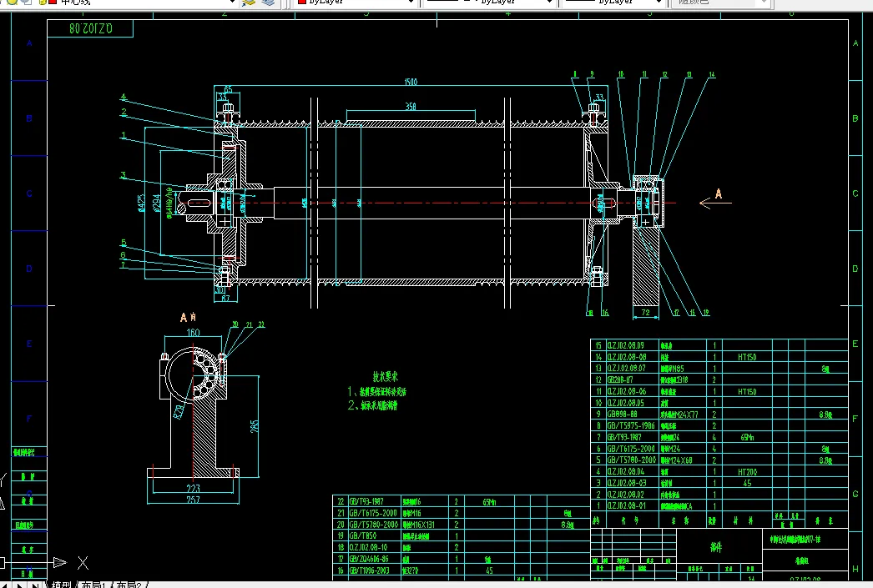Select balloon number 4 at upper left
Image resolution: width=873 pixels, height=588 pixels.
(124, 98)
